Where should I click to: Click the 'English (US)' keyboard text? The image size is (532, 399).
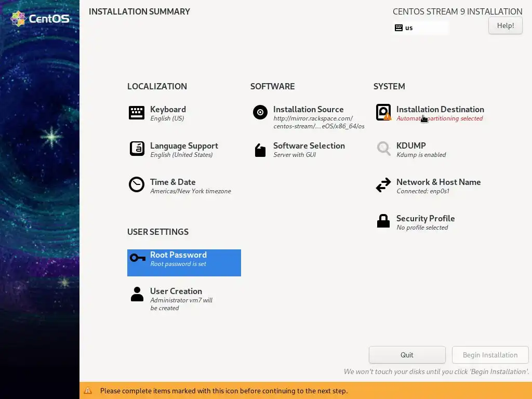pos(167,118)
